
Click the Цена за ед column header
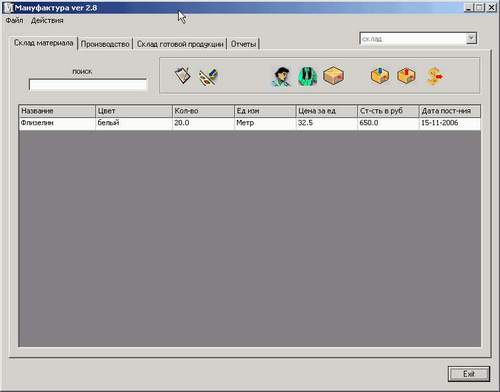326,111
